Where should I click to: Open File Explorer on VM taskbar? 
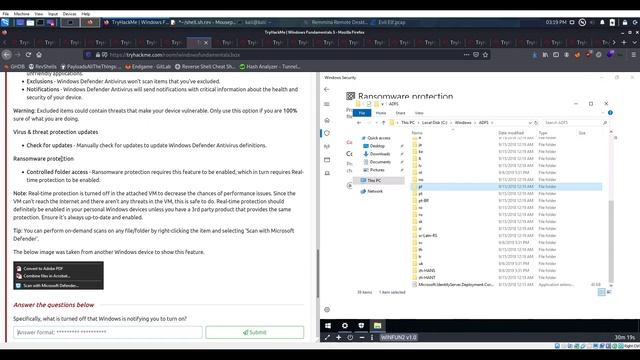378,326
